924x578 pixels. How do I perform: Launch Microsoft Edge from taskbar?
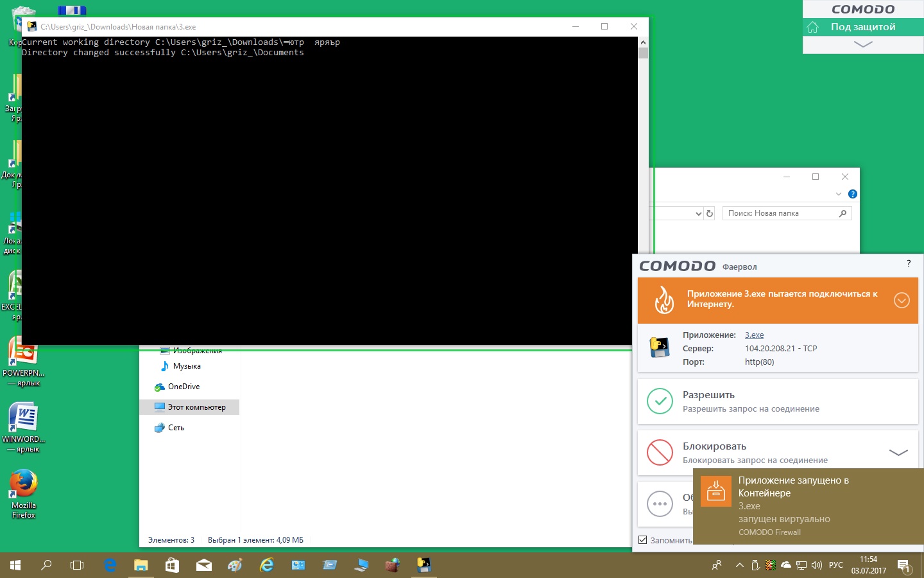point(110,565)
